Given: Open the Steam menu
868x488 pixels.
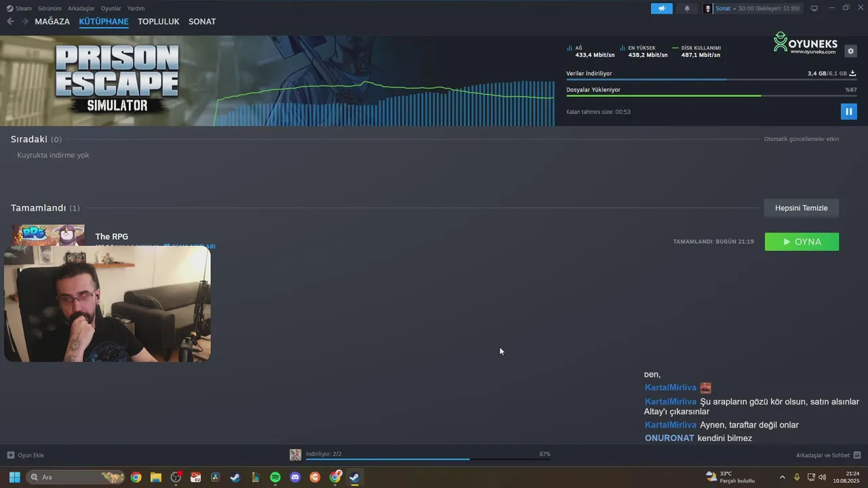Looking at the screenshot, I should click(x=19, y=8).
